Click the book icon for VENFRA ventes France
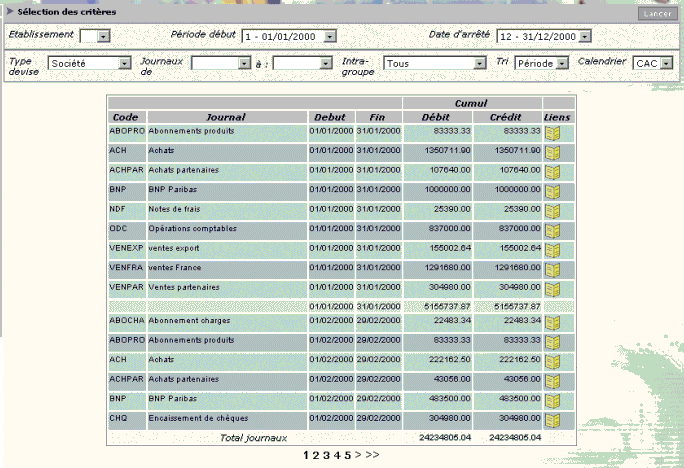The width and height of the screenshot is (684, 468). 552,270
